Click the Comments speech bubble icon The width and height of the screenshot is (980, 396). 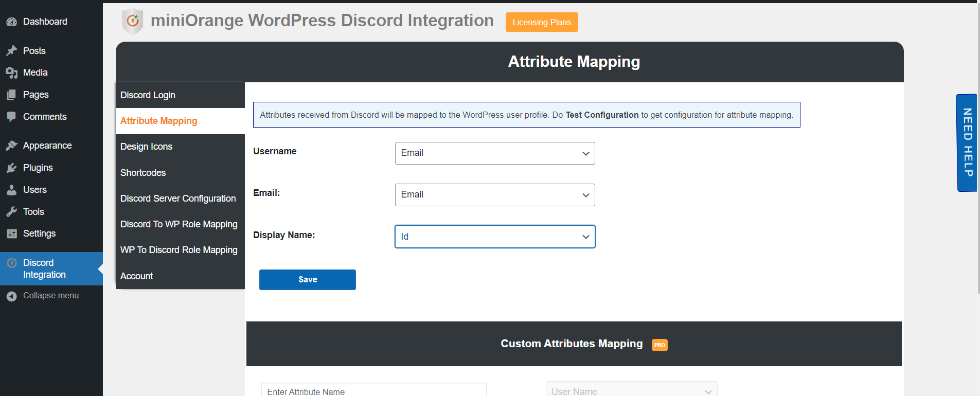tap(11, 117)
